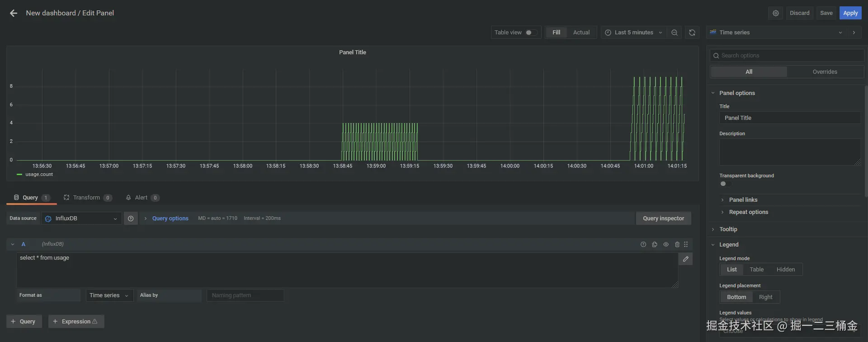The image size is (868, 342).
Task: Collapse query A row
Action: (13, 244)
